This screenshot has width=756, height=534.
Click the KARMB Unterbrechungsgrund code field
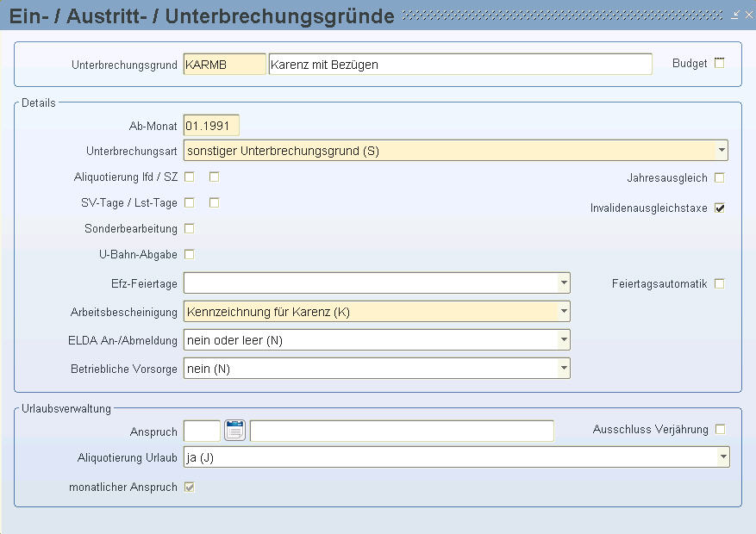[224, 64]
